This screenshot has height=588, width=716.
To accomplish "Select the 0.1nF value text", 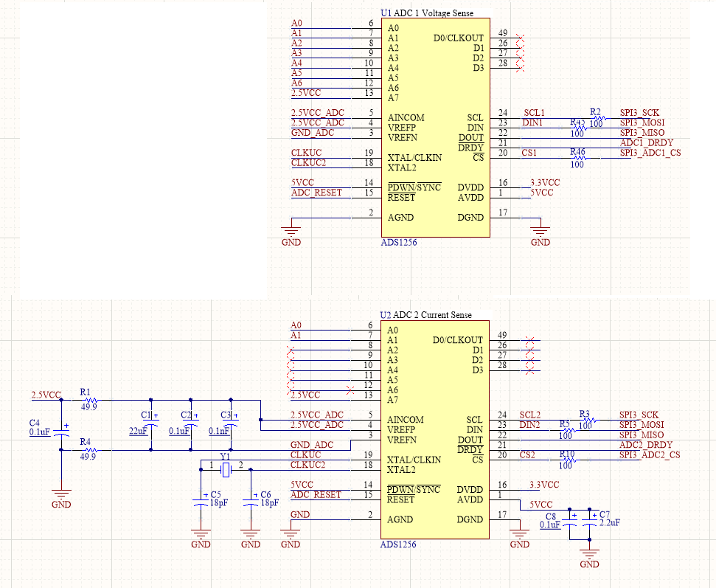I will [219, 431].
